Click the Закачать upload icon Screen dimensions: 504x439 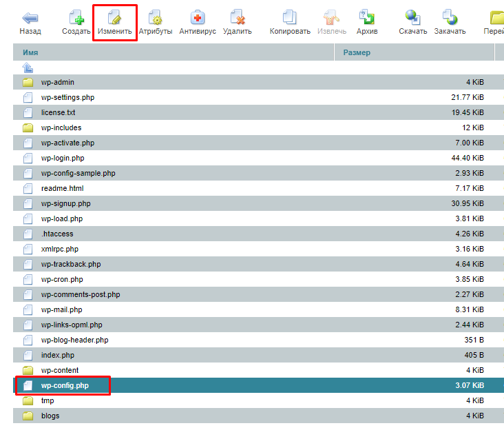click(x=450, y=17)
